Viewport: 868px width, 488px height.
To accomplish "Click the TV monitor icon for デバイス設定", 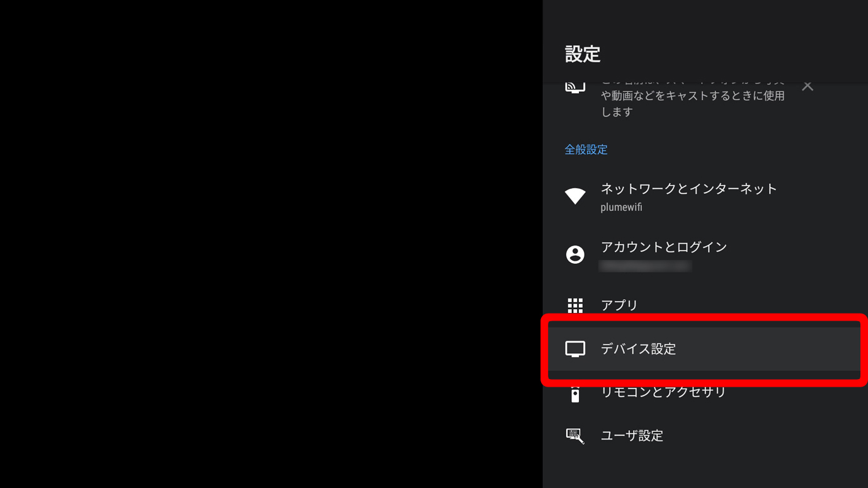I will click(x=575, y=349).
